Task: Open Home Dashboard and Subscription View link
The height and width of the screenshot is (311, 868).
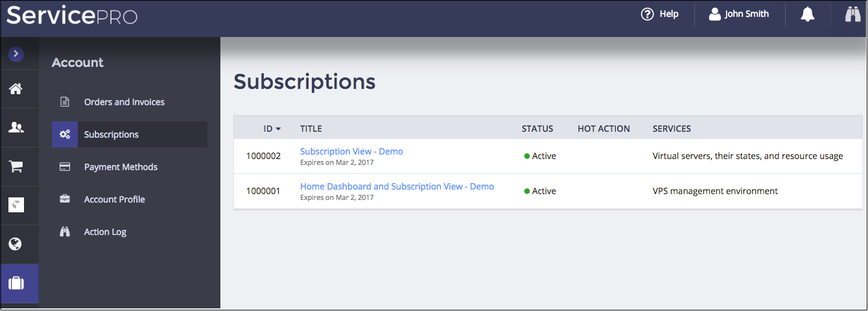Action: (x=397, y=186)
